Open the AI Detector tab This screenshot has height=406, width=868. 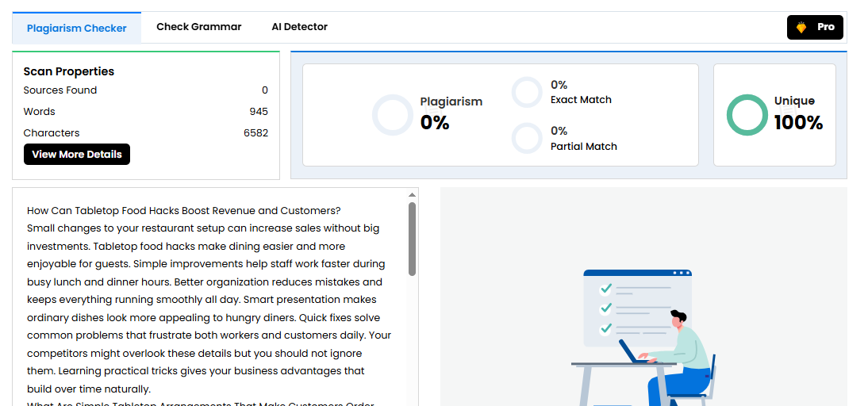coord(299,27)
